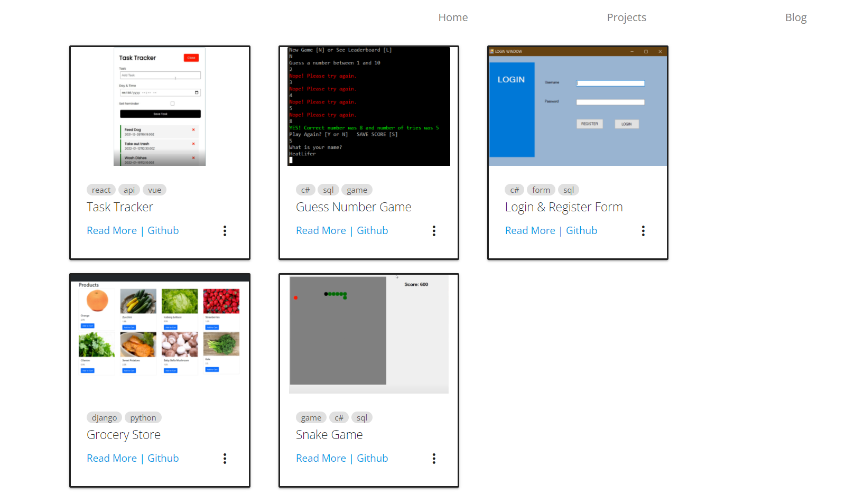Screen dimensions: 864x504
Task: Select the sql tag on Guess Number Game
Action: (x=328, y=190)
